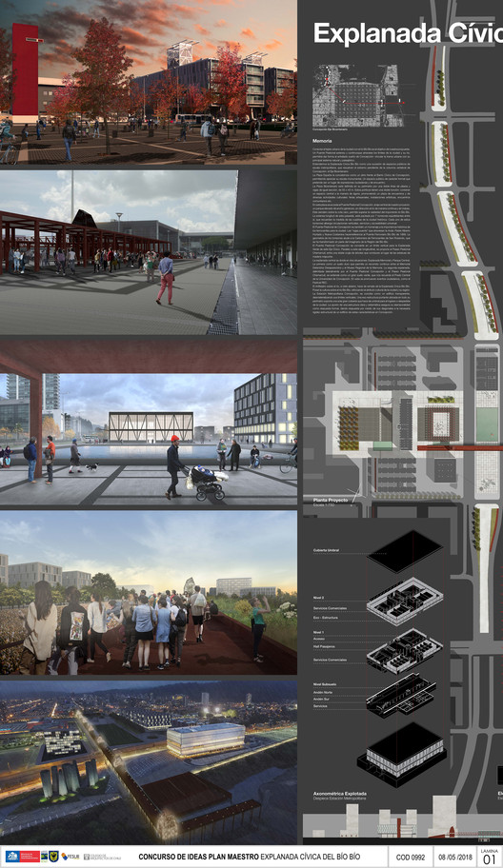Screen dimensions: 503x868
Task: Click the 'Acceso' label
Action: pos(319,639)
